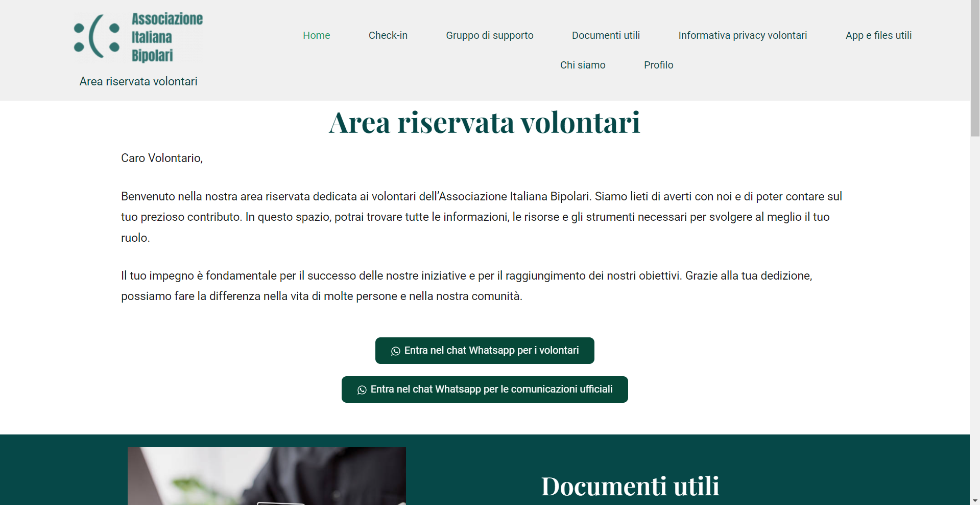
Task: Open the Home menu item
Action: coord(316,35)
